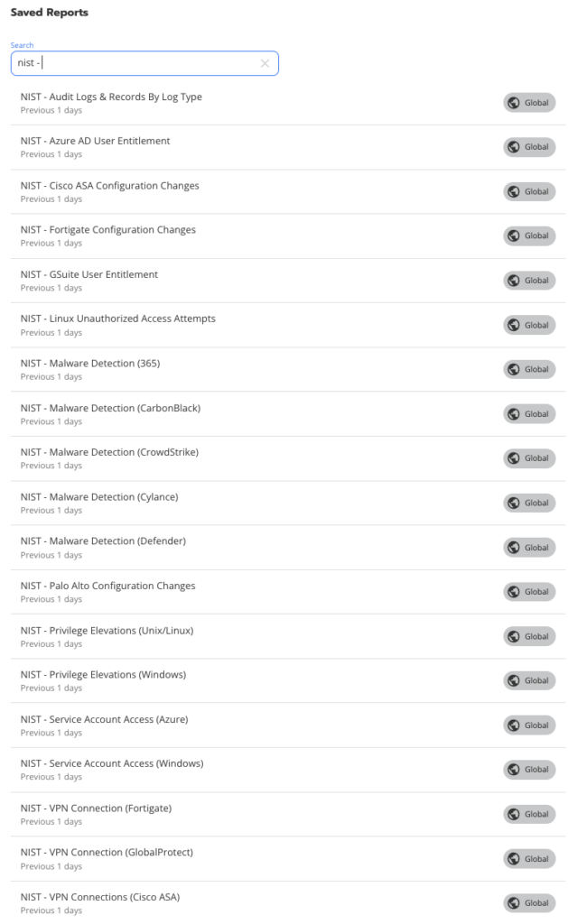Image resolution: width=568 pixels, height=924 pixels.
Task: Click Global badge beside Cisco ASA Configuration Changes
Action: pyautogui.click(x=529, y=191)
